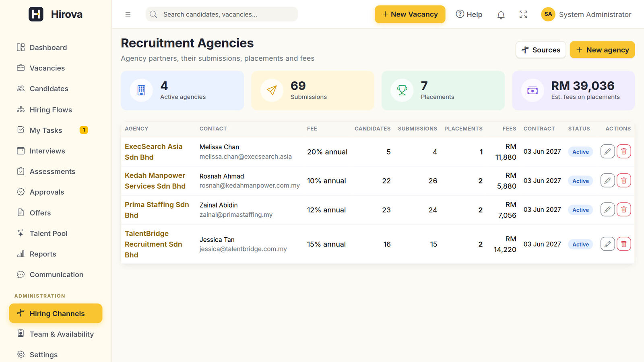Image resolution: width=644 pixels, height=362 pixels.
Task: Delete the Prima Staffing Sdn Bhd row
Action: tap(623, 210)
